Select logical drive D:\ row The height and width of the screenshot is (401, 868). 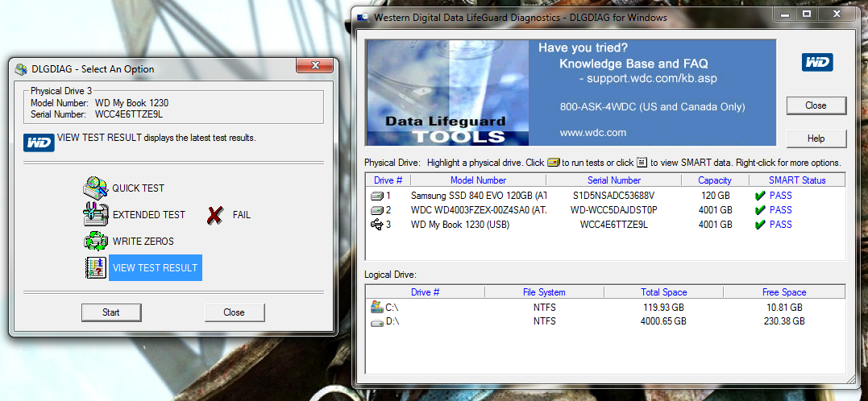pos(605,321)
